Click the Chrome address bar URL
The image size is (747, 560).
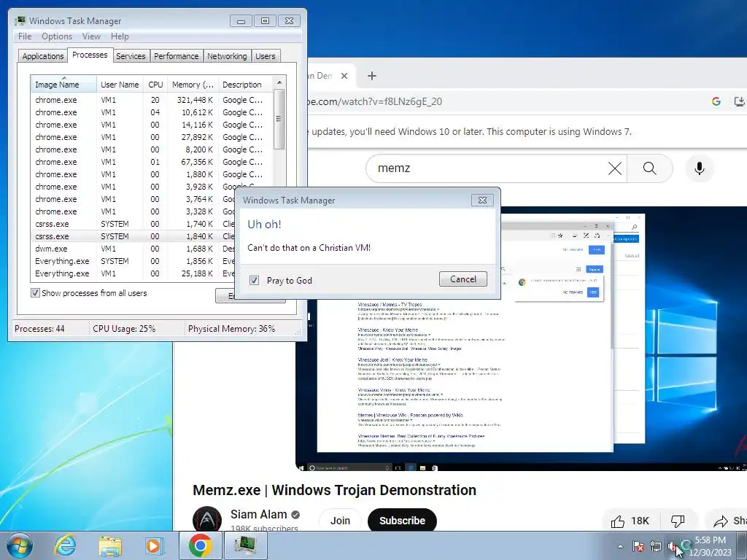coord(376,101)
